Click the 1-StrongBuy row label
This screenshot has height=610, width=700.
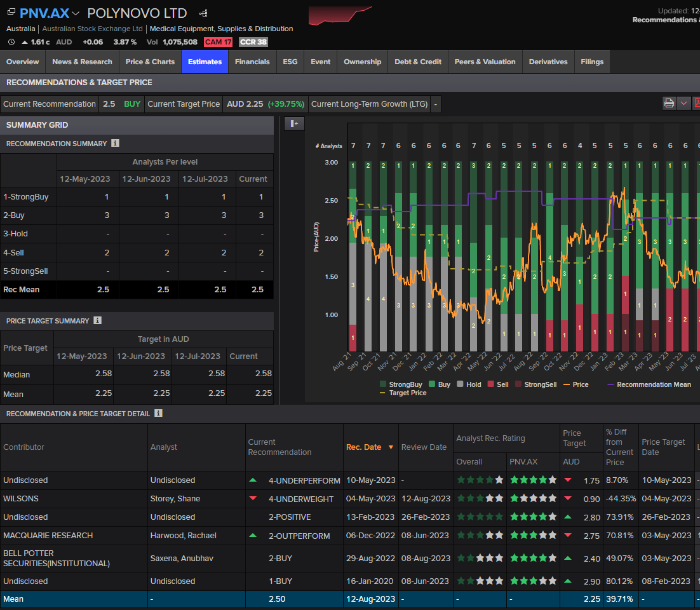pos(26,197)
